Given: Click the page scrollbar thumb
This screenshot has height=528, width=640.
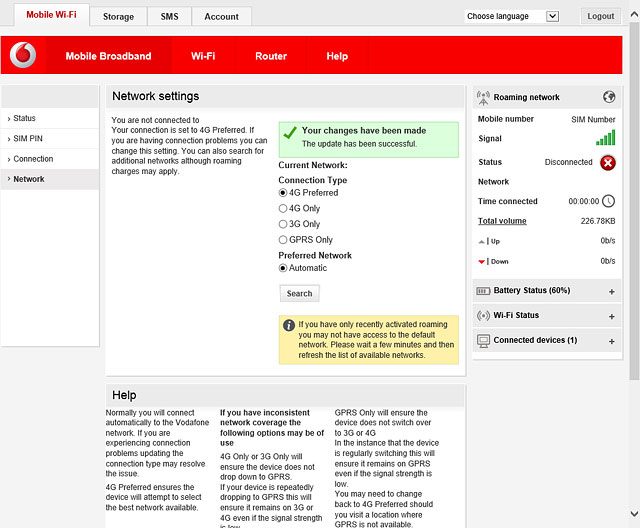Looking at the screenshot, I should coord(634,201).
